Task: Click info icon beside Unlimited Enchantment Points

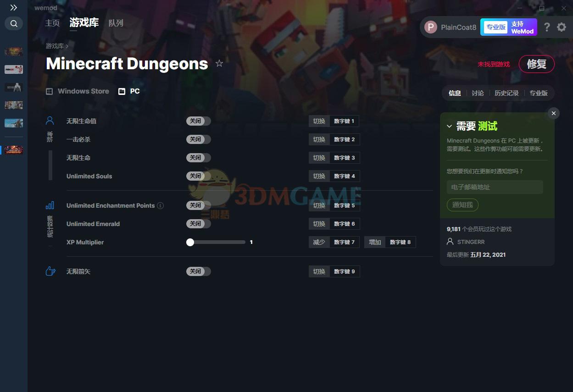Action: tap(160, 205)
